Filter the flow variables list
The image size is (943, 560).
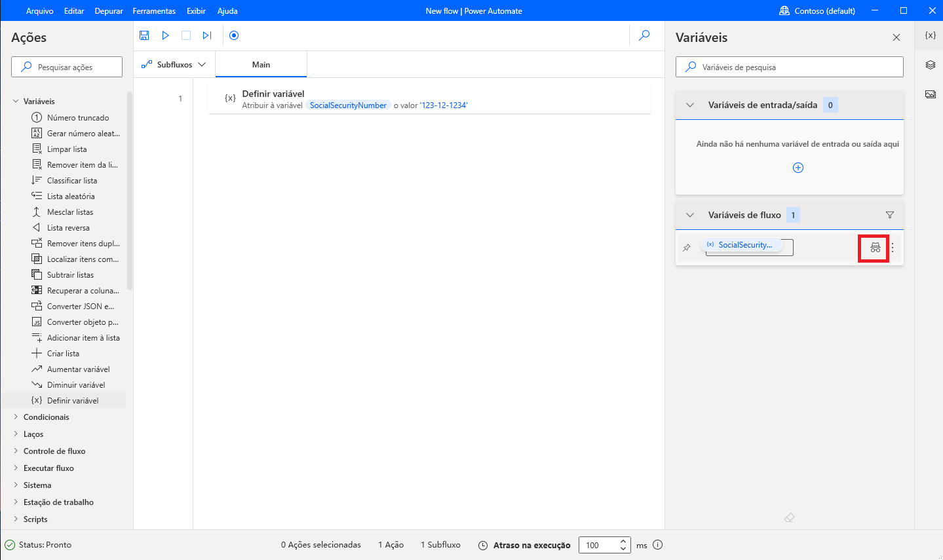[x=890, y=215]
